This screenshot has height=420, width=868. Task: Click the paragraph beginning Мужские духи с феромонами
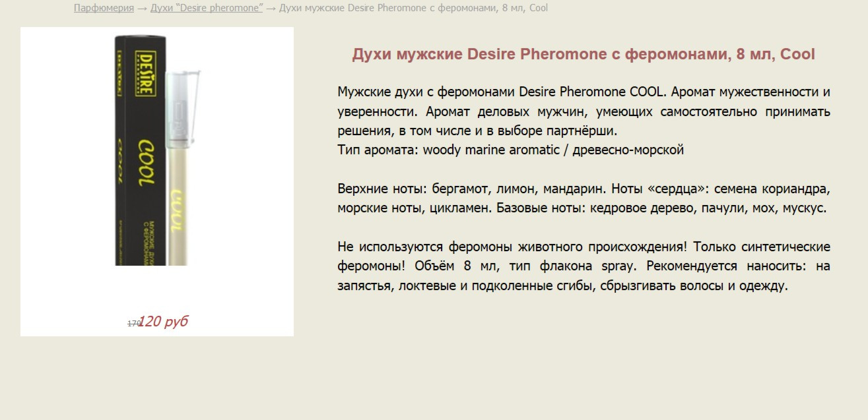[584, 111]
